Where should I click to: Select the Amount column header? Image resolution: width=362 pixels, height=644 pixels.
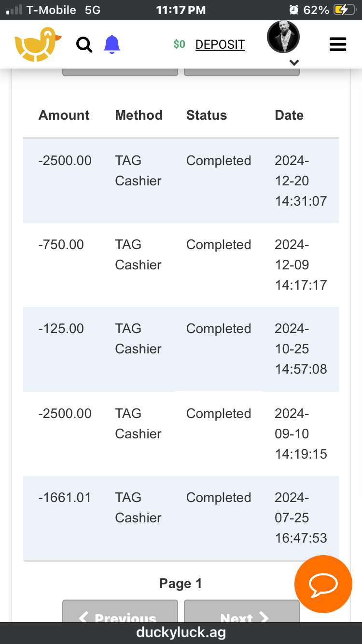point(64,115)
